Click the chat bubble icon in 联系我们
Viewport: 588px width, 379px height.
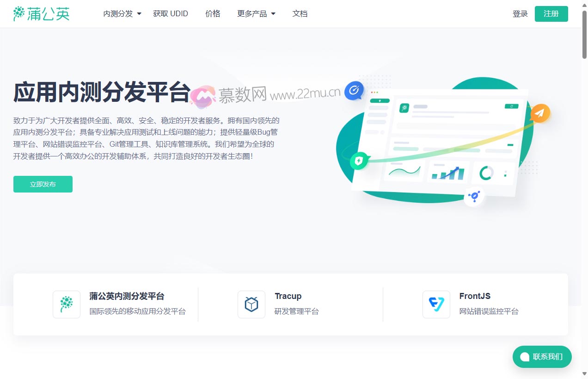click(524, 357)
